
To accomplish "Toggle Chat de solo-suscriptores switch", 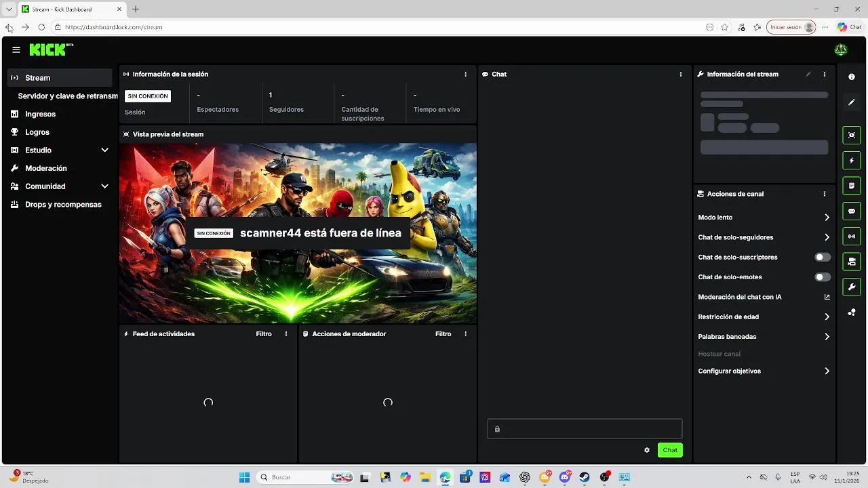I will 823,258.
